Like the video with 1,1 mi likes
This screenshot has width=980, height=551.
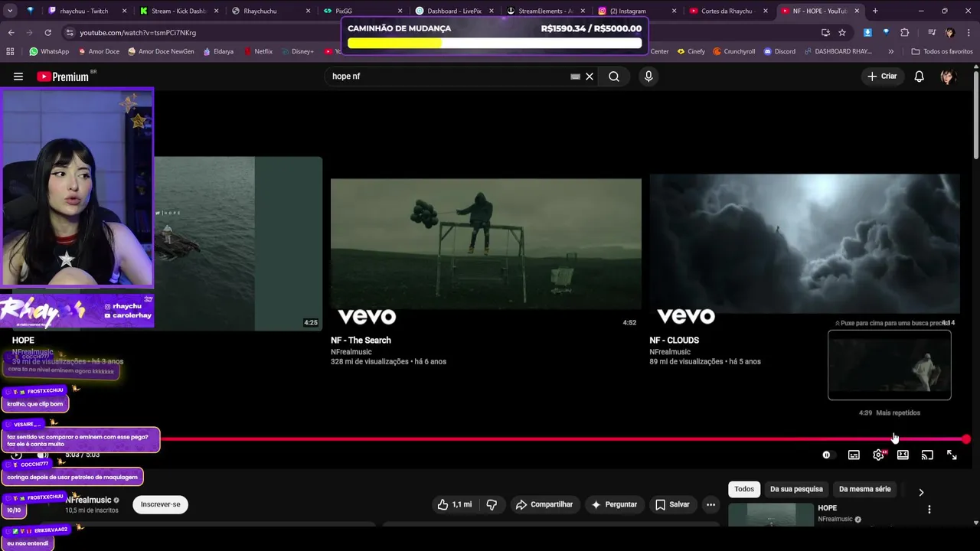(455, 504)
